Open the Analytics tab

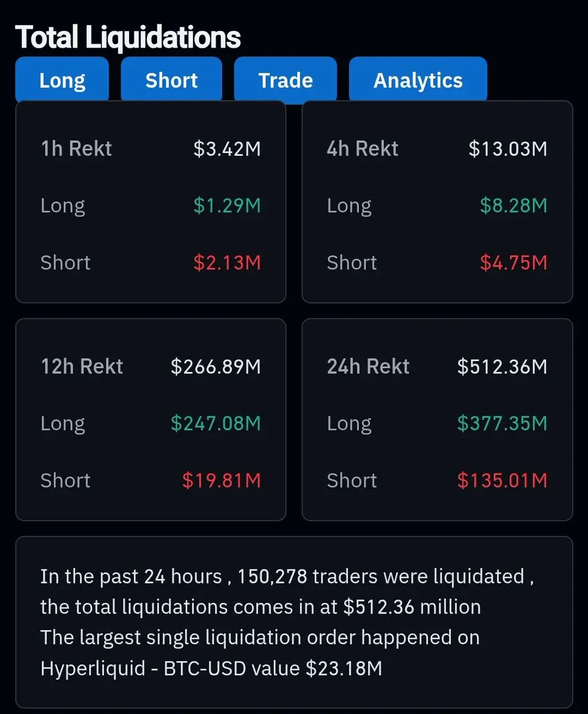418,80
